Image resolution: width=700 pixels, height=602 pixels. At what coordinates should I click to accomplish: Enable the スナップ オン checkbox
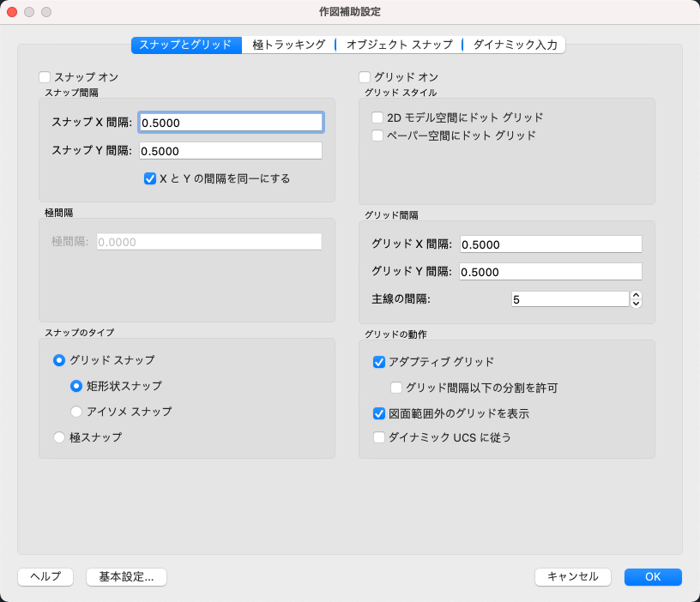[x=45, y=77]
